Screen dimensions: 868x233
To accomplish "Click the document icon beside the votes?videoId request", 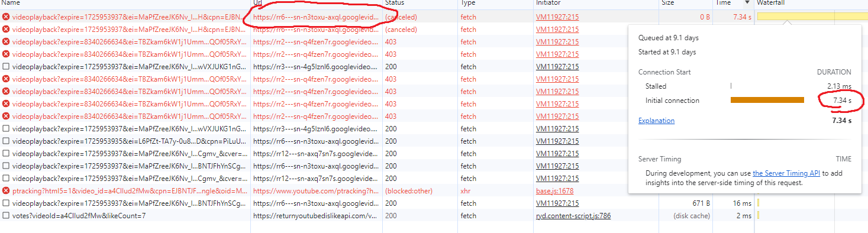I will [6, 216].
